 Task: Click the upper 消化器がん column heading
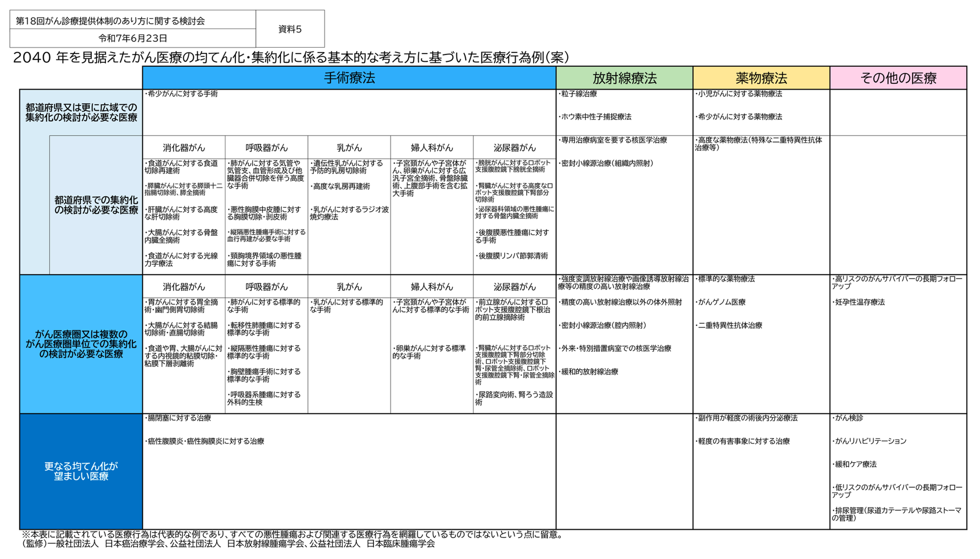(184, 147)
